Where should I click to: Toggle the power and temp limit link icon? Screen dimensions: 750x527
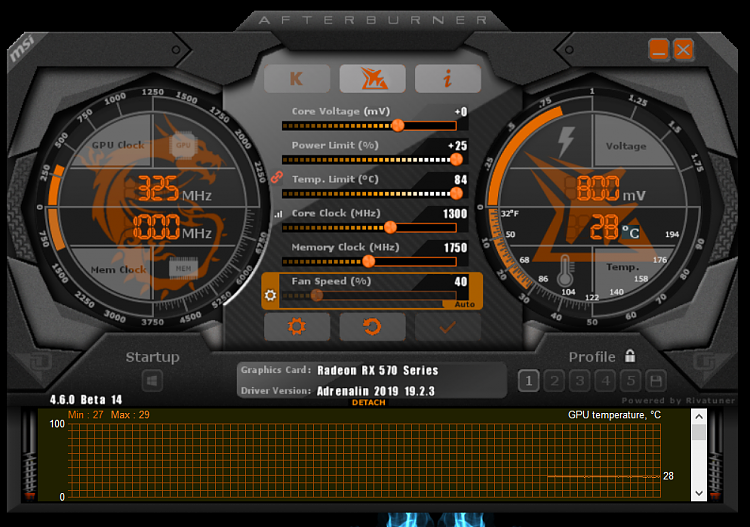pyautogui.click(x=276, y=178)
